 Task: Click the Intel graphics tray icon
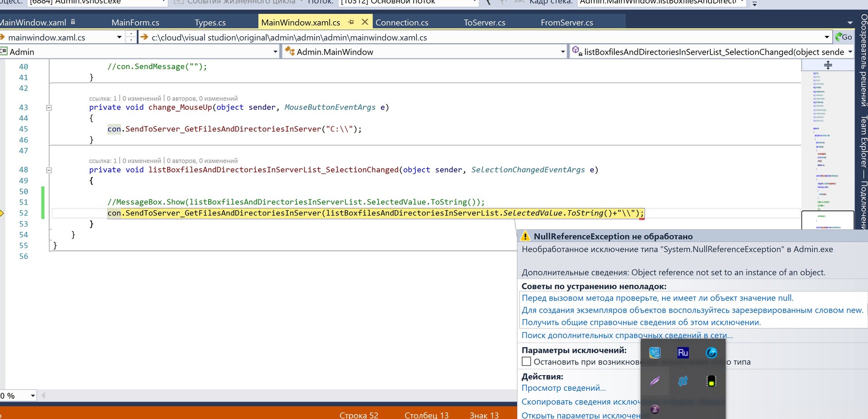tap(655, 353)
